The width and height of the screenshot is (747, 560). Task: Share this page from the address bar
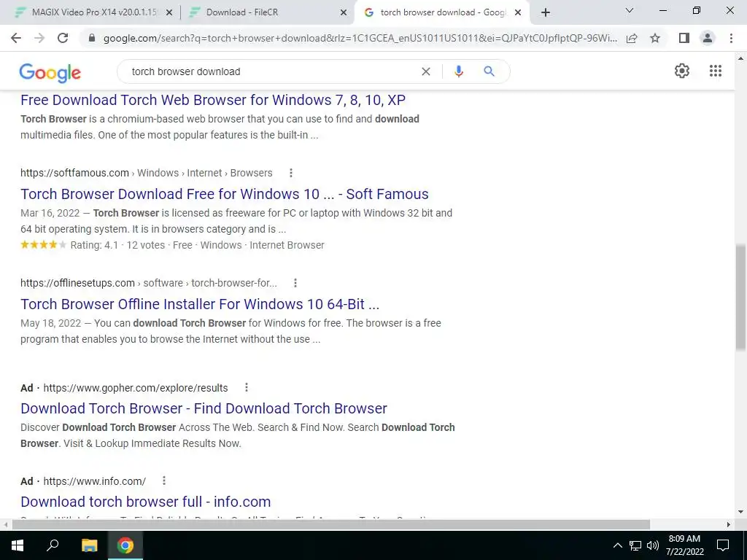click(632, 38)
